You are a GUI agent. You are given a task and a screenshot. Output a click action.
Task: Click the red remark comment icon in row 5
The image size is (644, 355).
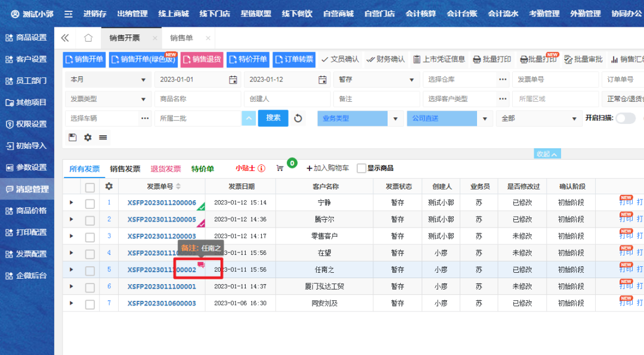pyautogui.click(x=201, y=266)
